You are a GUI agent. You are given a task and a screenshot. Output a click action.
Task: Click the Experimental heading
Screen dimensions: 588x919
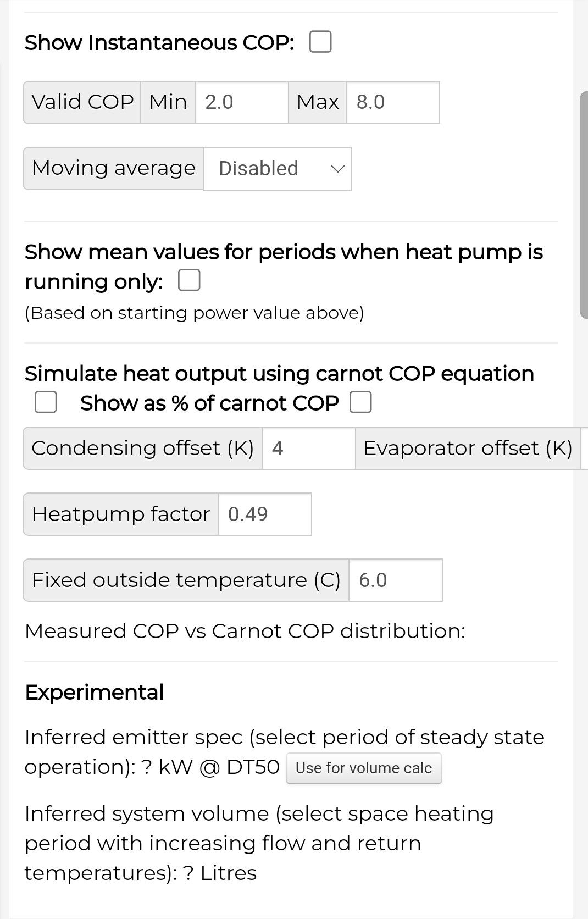click(x=95, y=692)
